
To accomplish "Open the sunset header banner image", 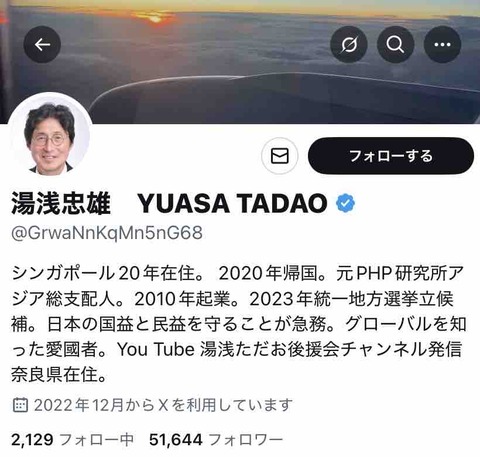I will [240, 62].
